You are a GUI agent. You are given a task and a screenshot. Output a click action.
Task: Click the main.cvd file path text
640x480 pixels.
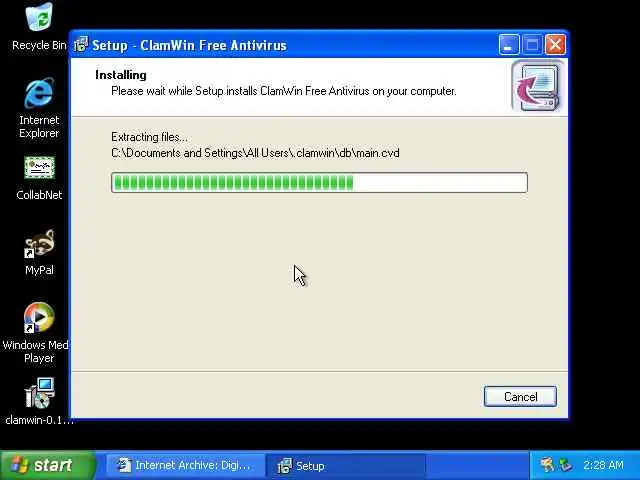[x=255, y=153]
